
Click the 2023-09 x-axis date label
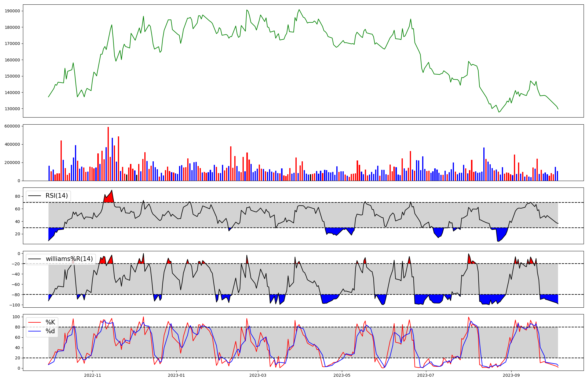[511, 375]
